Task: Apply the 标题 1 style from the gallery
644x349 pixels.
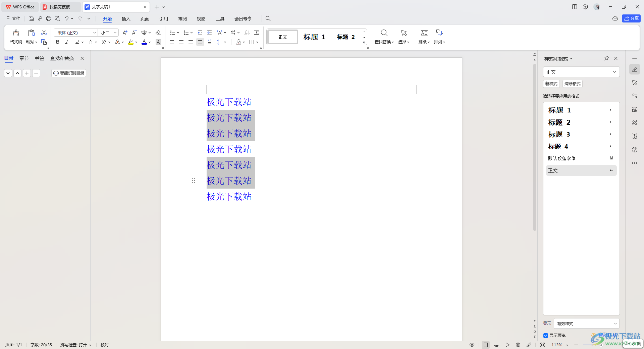Action: 315,37
